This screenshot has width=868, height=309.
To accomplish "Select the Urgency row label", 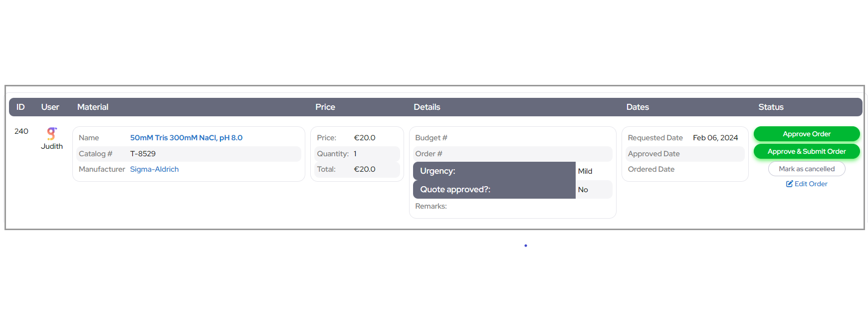I will coord(437,171).
